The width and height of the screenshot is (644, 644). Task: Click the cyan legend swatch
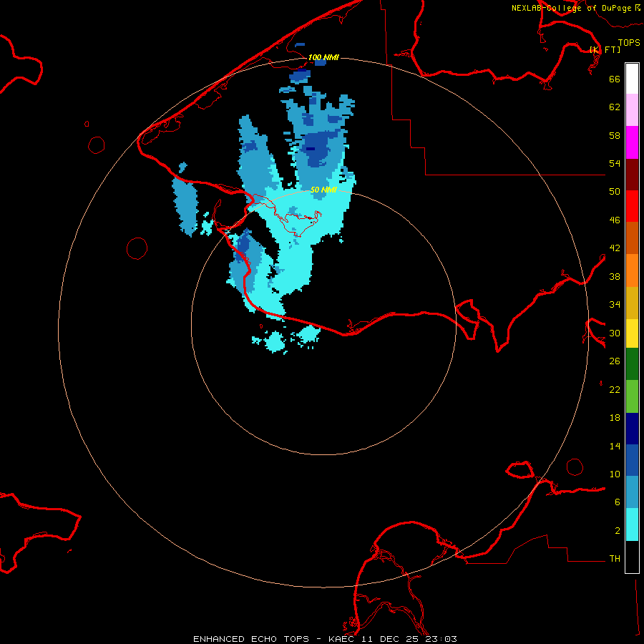632,525
